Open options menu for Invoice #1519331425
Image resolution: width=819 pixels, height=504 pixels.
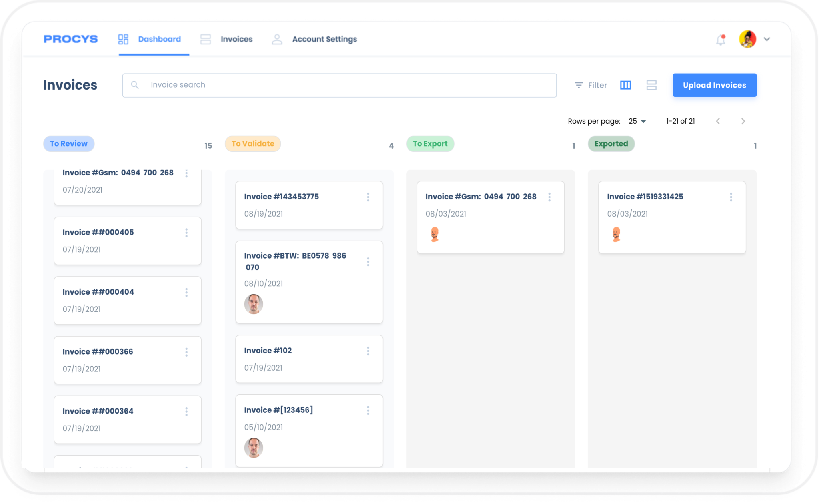731,197
